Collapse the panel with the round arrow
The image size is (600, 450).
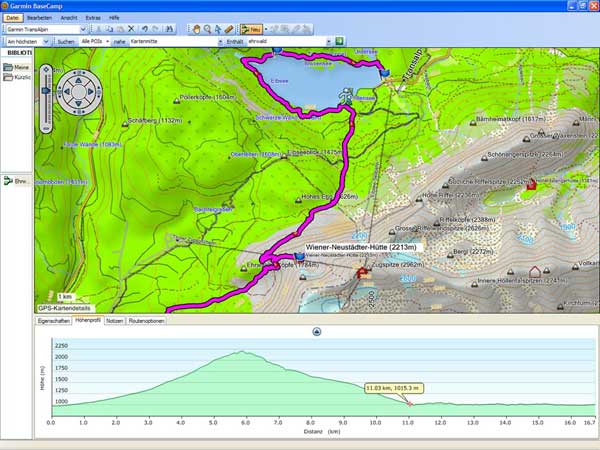point(316,332)
